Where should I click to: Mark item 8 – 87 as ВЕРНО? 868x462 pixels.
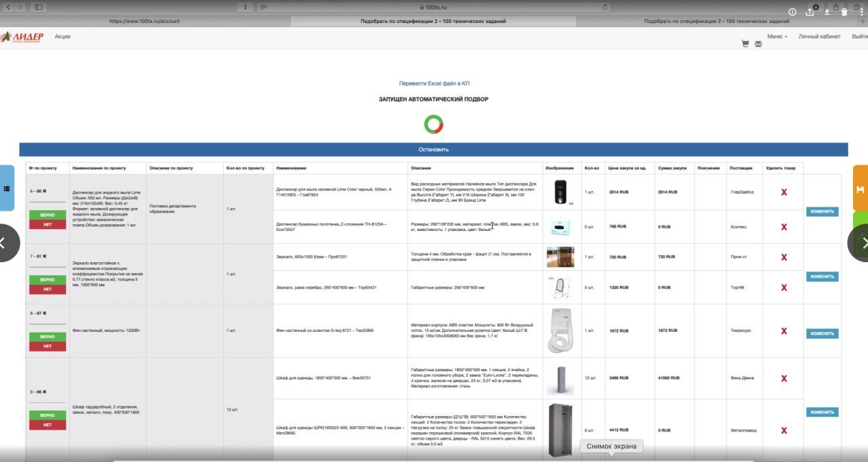[x=47, y=337]
